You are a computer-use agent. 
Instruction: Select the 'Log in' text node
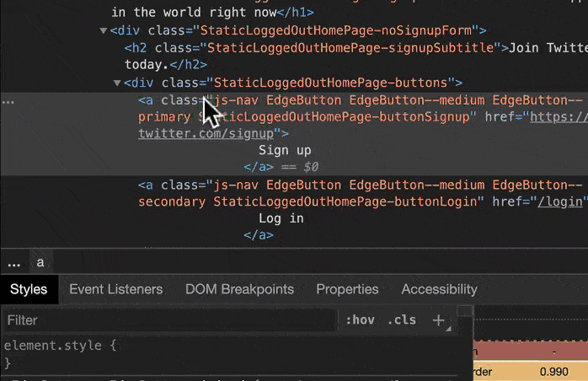[281, 218]
